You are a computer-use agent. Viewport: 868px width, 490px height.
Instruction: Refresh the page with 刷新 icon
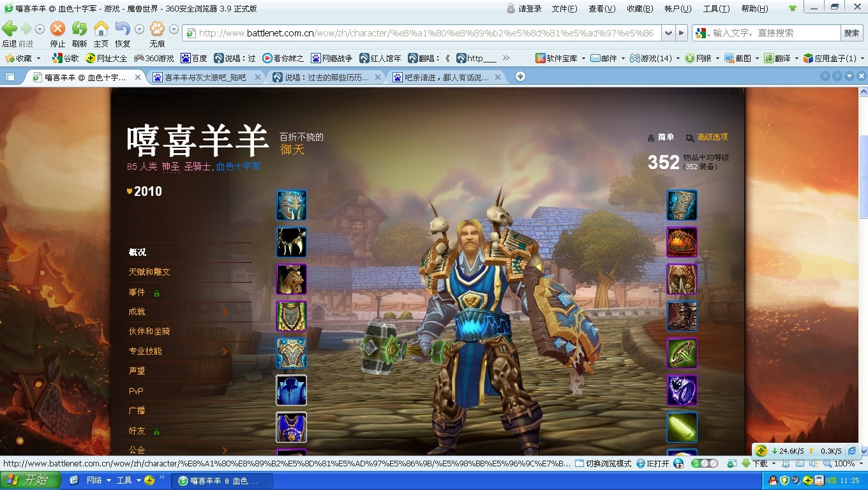click(79, 29)
